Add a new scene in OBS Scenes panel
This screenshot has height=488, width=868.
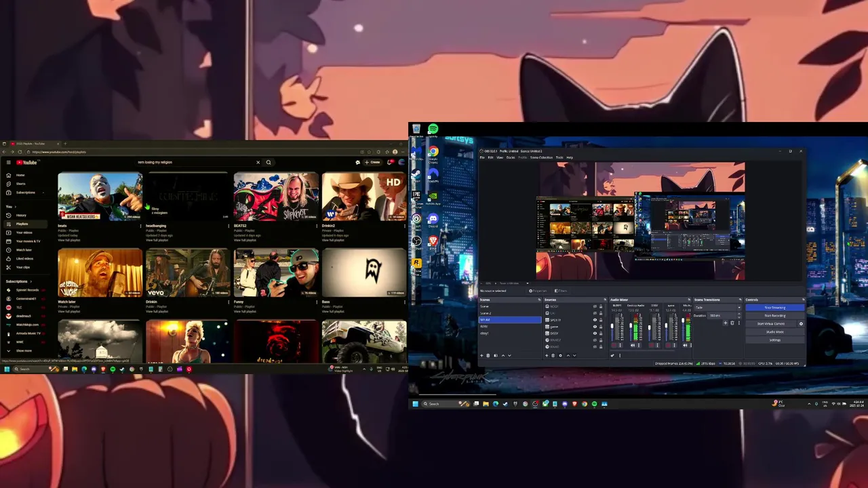pyautogui.click(x=481, y=355)
